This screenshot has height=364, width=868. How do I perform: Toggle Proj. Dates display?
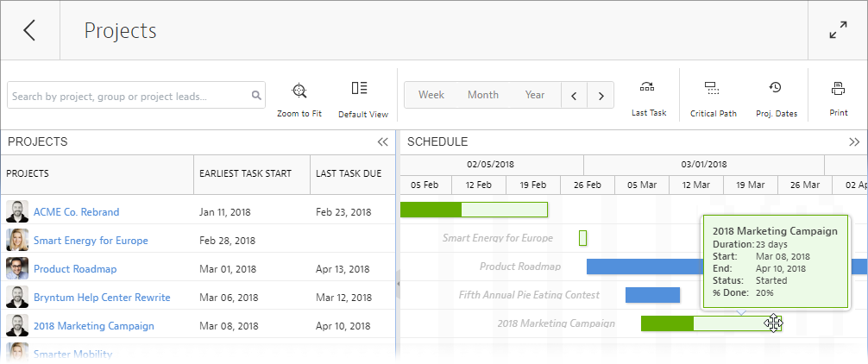776,88
